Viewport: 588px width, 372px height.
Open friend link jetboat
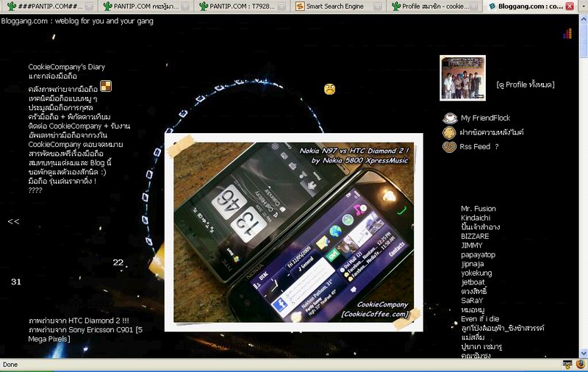pos(473,282)
